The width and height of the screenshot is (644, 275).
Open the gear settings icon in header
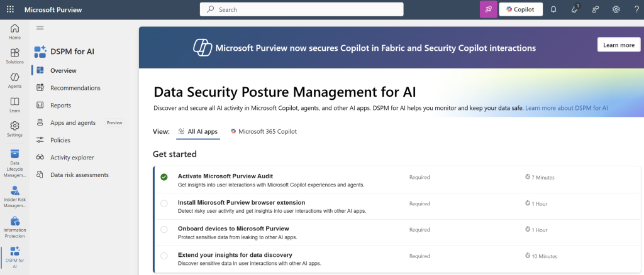click(x=616, y=9)
